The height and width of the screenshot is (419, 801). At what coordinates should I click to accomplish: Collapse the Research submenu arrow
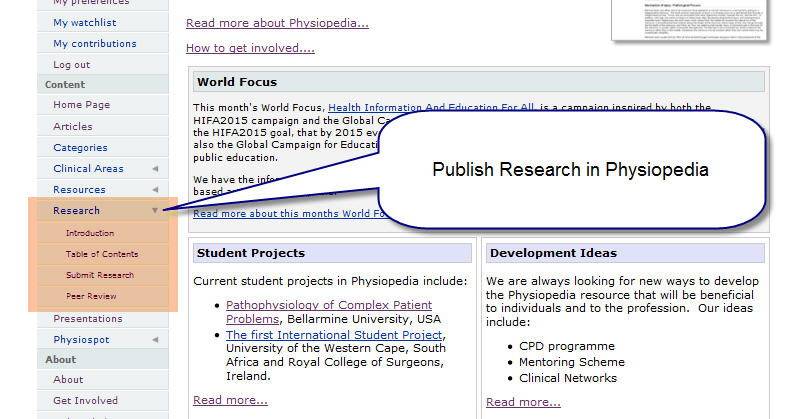(155, 211)
